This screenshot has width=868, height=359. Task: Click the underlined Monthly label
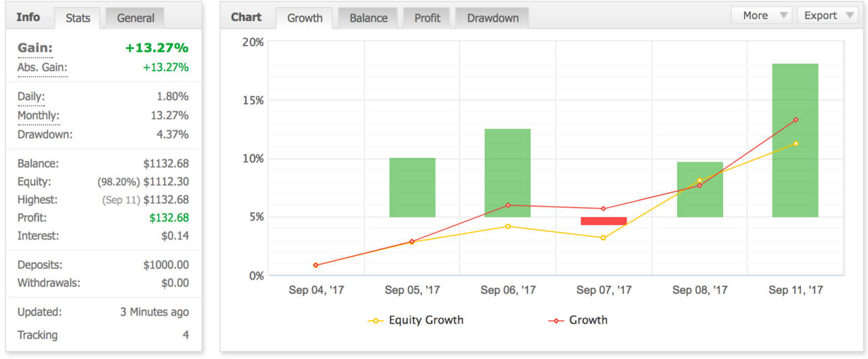38,115
